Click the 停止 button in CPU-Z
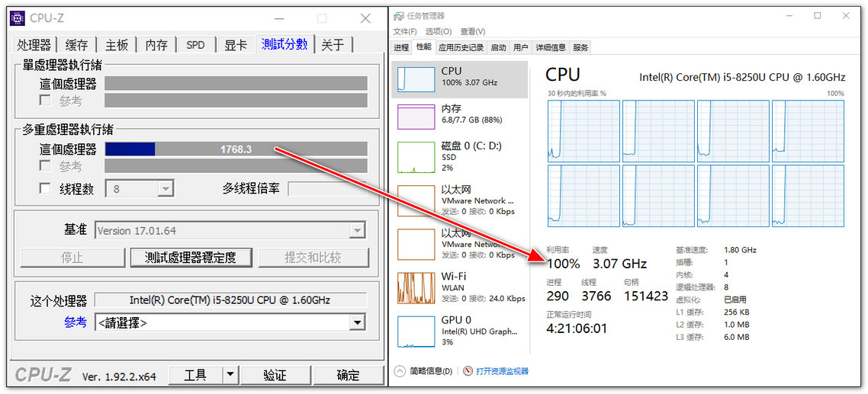 click(x=72, y=258)
